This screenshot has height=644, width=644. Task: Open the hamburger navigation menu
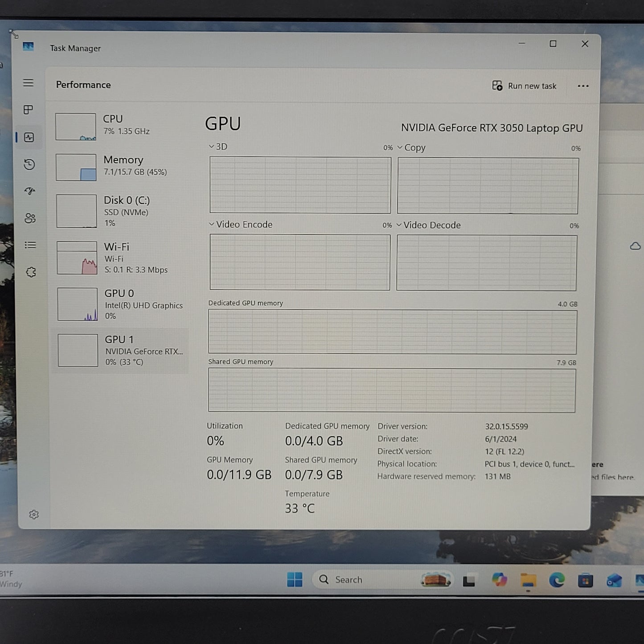(x=28, y=83)
